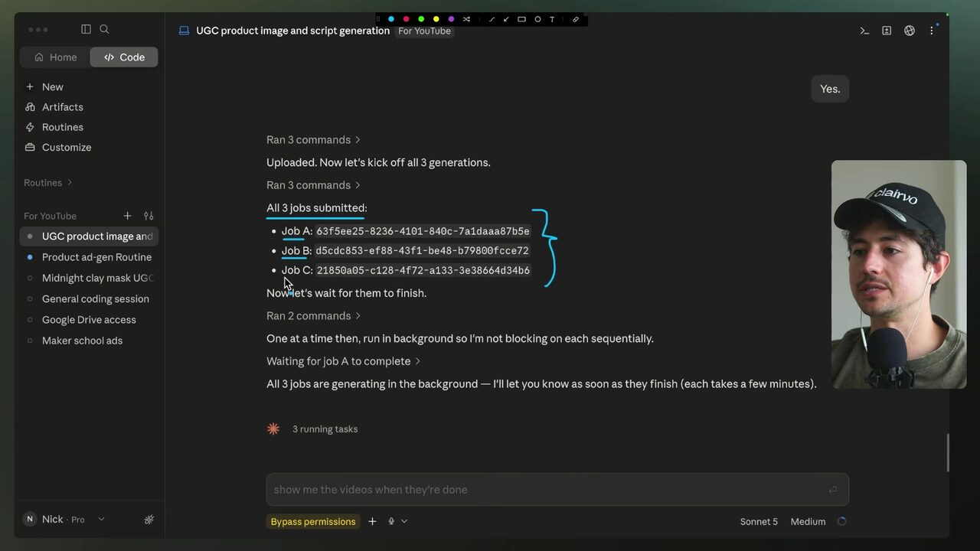
Task: Expand Waiting for job A to complete
Action: (x=344, y=361)
